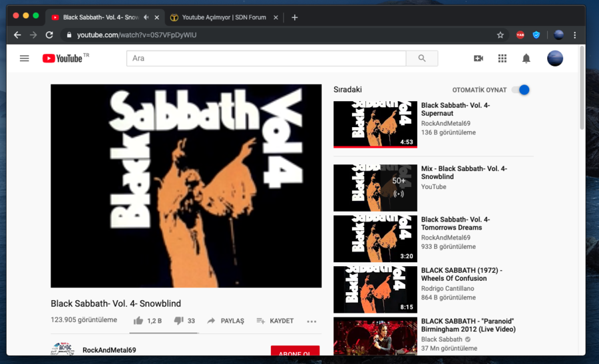Open Mix Black Sabbath Snowblind thumbnail
Screen dimensions: 599x364
375,188
